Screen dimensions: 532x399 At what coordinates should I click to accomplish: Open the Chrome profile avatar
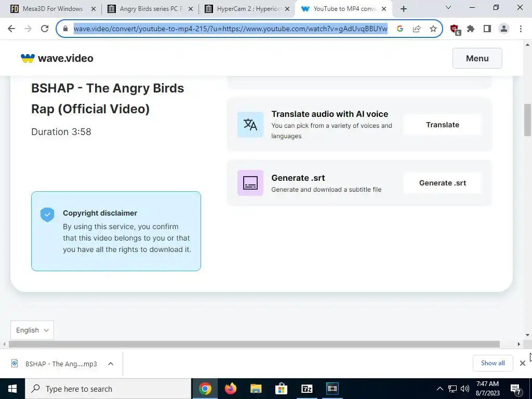click(504, 29)
